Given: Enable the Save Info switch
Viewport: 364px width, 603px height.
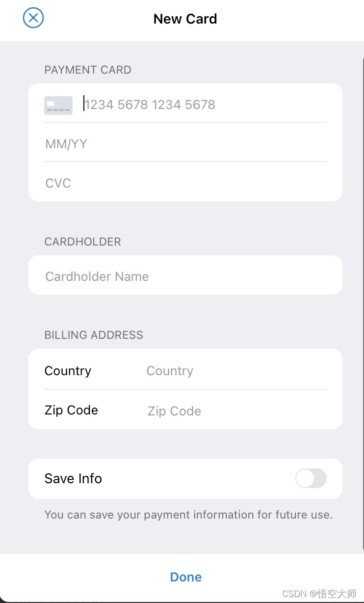Looking at the screenshot, I should click(311, 478).
